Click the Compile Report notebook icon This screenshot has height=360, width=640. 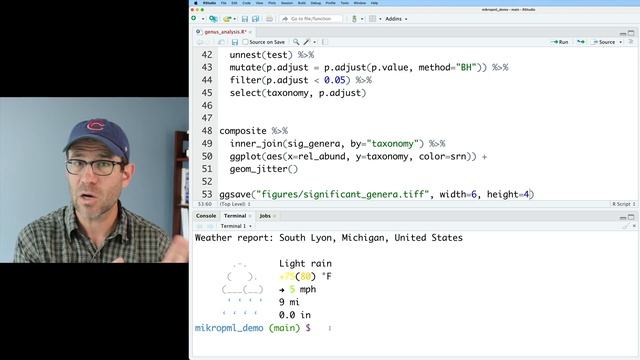click(324, 42)
